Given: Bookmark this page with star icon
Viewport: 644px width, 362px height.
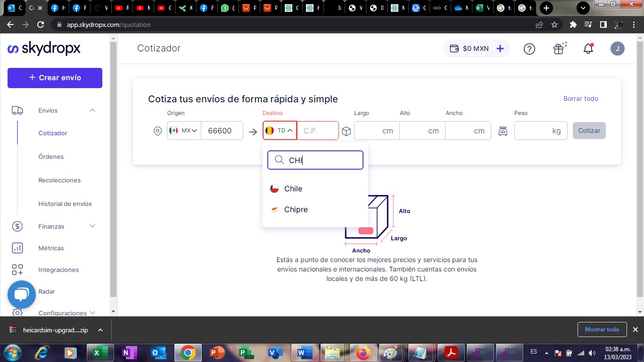Looking at the screenshot, I should [x=554, y=25].
